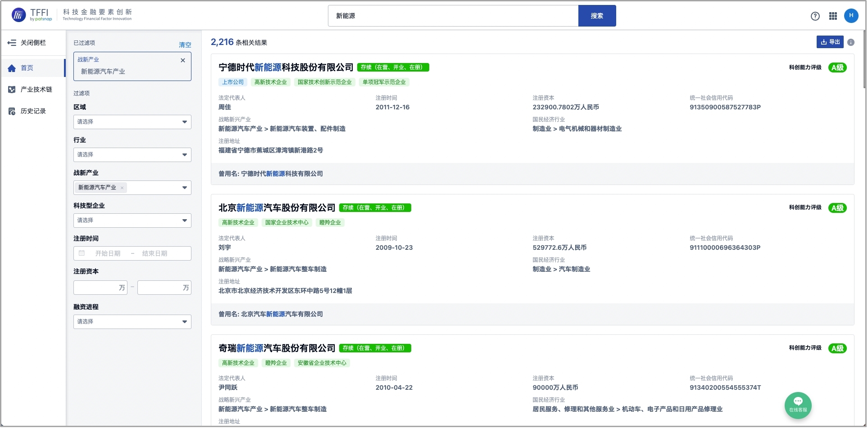This screenshot has width=868, height=428.
Task: Open 产业技术链 in the sidebar
Action: pos(33,90)
